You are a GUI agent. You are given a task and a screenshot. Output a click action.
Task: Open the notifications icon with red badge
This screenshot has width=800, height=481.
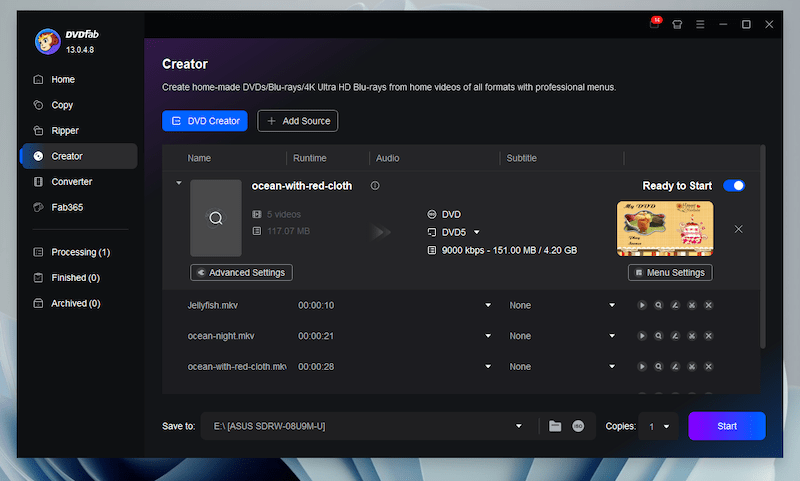coord(655,24)
